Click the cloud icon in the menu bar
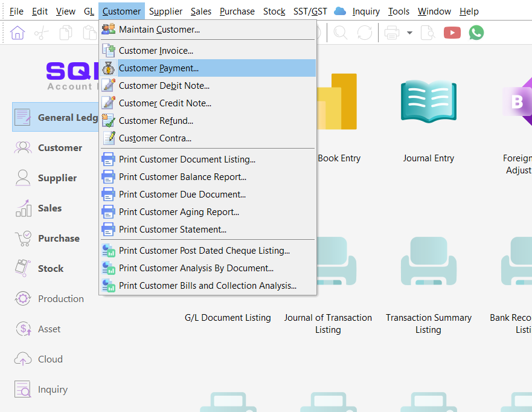 pos(339,11)
